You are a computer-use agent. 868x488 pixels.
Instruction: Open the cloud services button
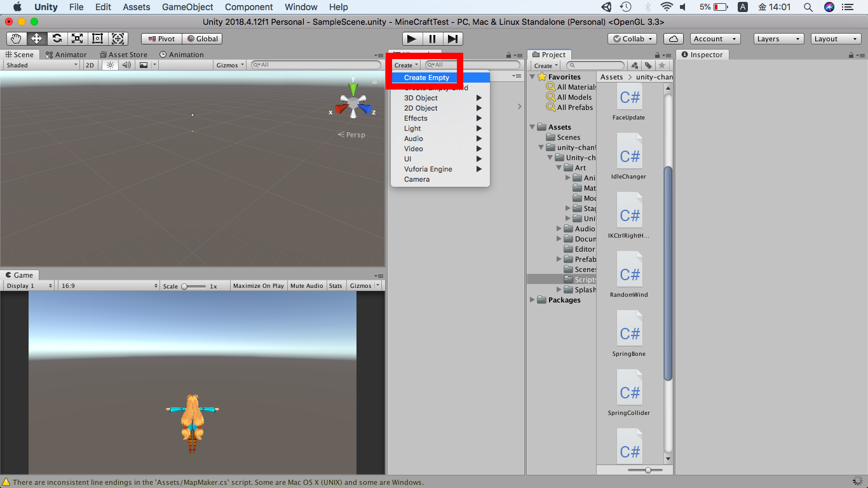673,39
